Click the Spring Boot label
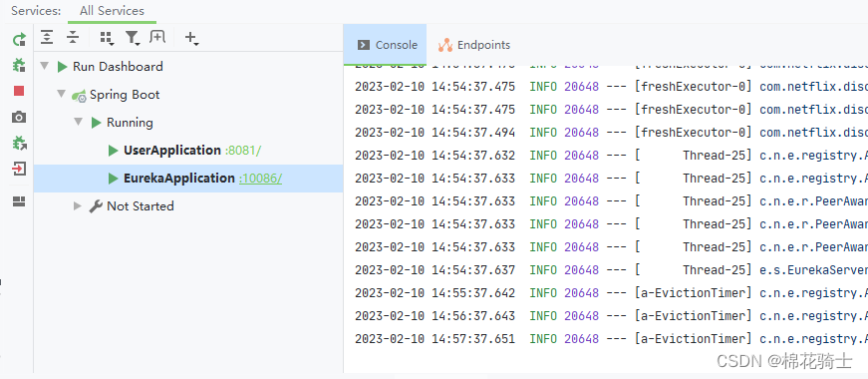Viewport: 868px width, 379px height. tap(125, 95)
